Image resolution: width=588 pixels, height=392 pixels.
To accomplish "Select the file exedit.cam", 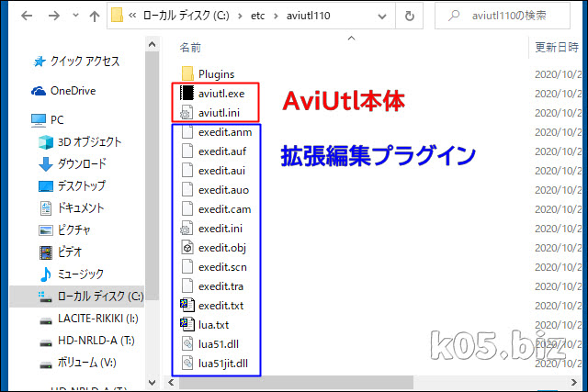I will [224, 209].
